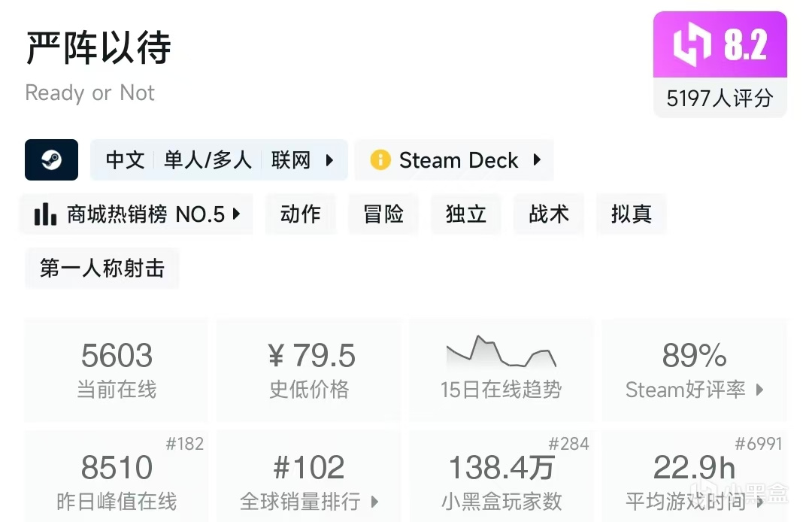Viewport: 812px width, 522px height.
Task: Tap the 独立 tag
Action: pos(466,214)
